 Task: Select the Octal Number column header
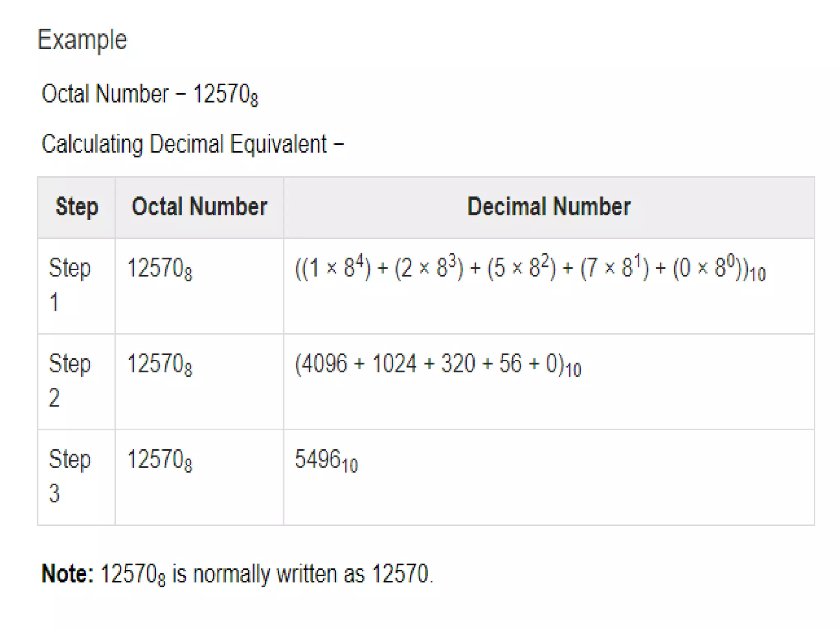[x=199, y=207]
